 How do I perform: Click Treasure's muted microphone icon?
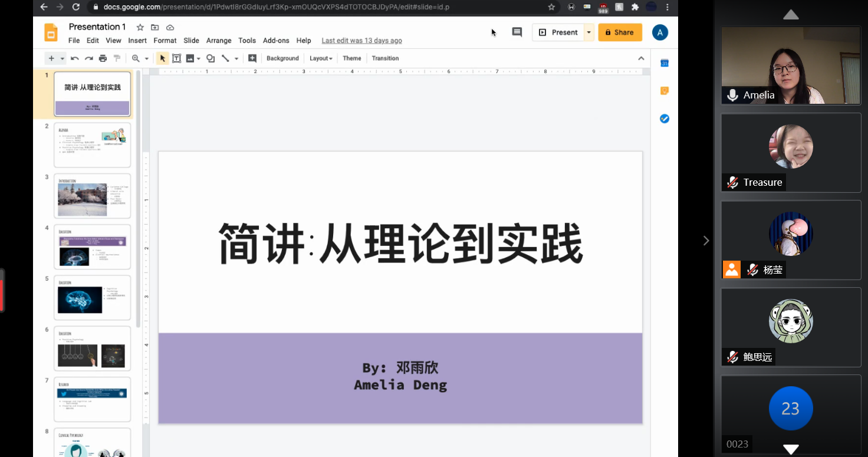[x=732, y=182]
